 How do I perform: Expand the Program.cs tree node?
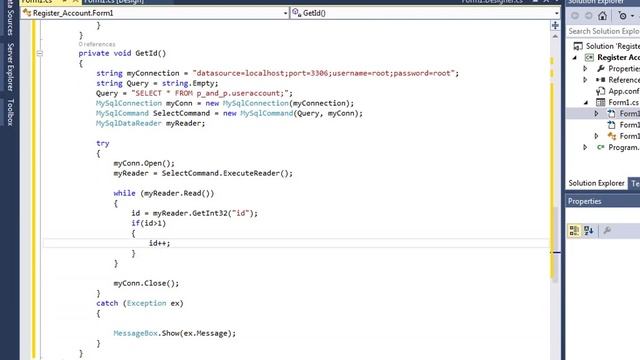click(x=585, y=147)
